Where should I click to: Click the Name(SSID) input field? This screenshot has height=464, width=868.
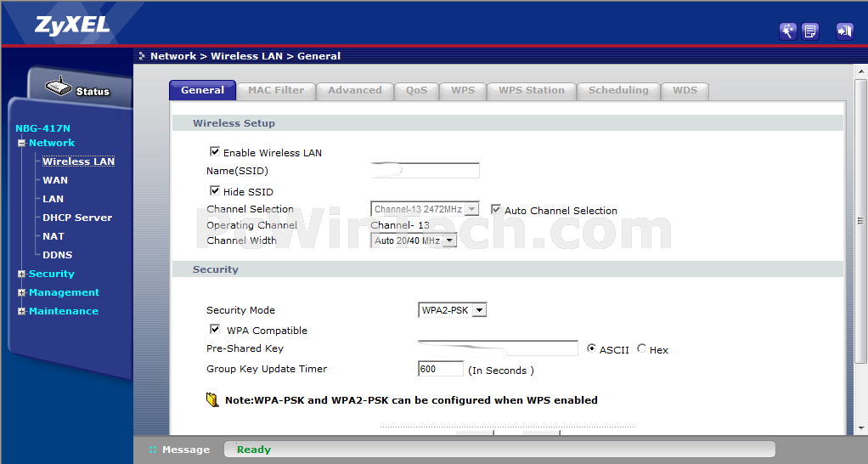(x=425, y=171)
